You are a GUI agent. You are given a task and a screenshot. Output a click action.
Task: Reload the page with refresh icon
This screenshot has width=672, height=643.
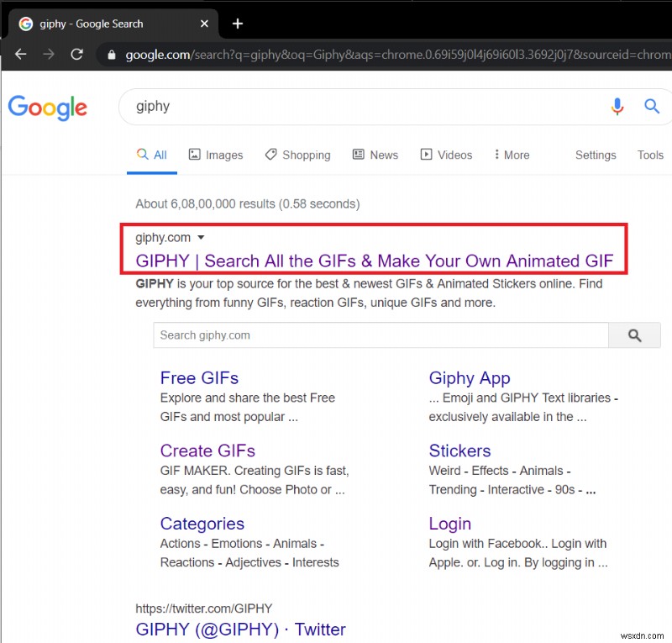click(x=76, y=54)
